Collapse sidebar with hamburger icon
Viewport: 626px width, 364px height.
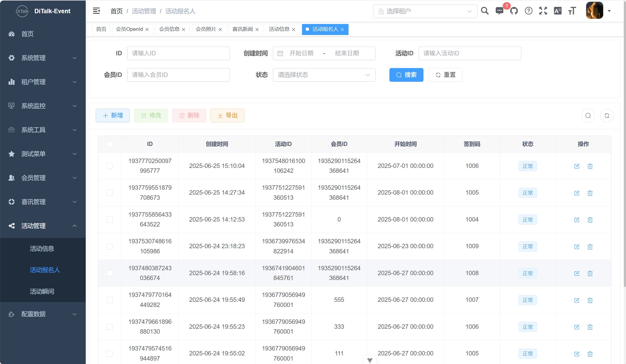(x=96, y=11)
